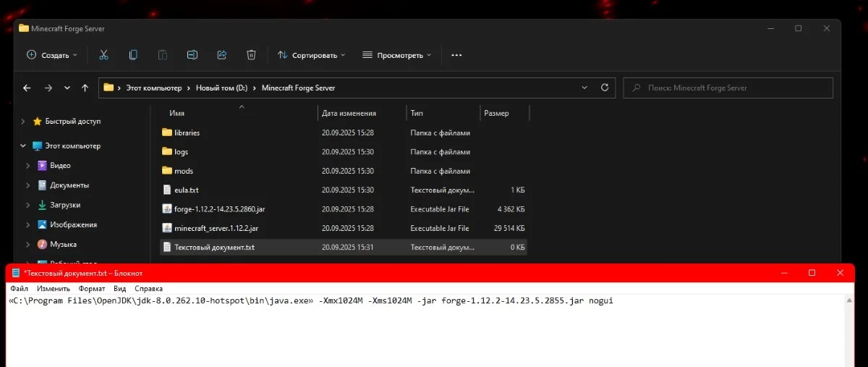Click Новый том (D:) breadcrumb segment

(x=221, y=88)
